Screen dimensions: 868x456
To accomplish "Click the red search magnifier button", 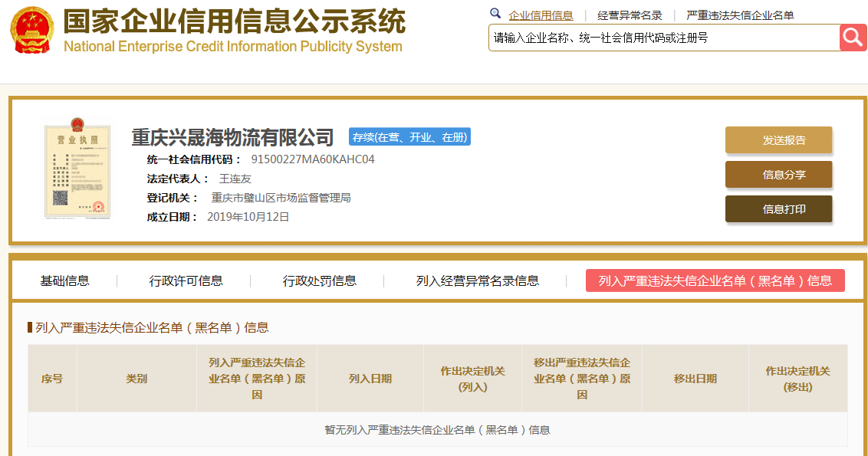I will (853, 38).
